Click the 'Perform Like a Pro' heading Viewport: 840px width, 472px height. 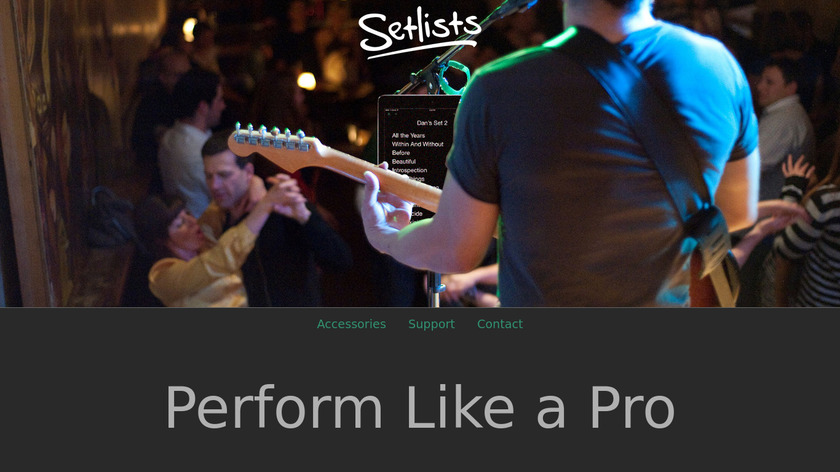click(420, 408)
